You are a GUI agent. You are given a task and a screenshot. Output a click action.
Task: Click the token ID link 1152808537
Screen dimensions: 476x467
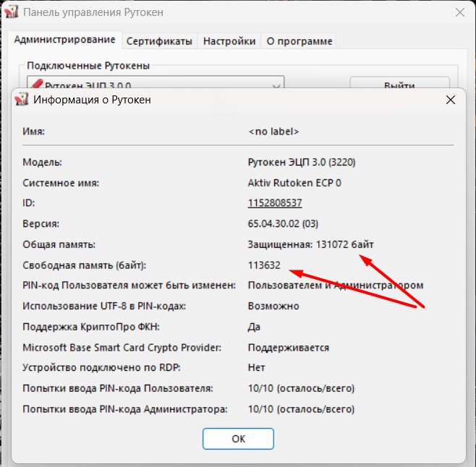point(275,202)
